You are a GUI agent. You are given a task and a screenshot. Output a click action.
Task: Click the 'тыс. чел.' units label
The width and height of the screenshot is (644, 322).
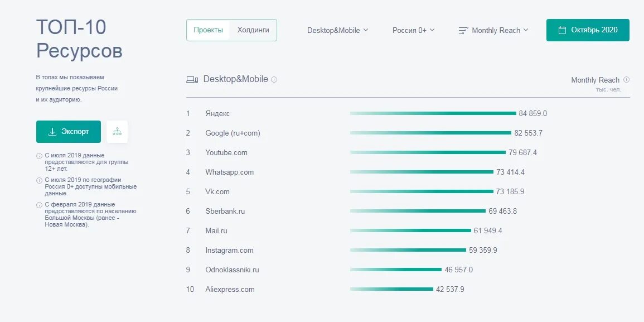(609, 90)
